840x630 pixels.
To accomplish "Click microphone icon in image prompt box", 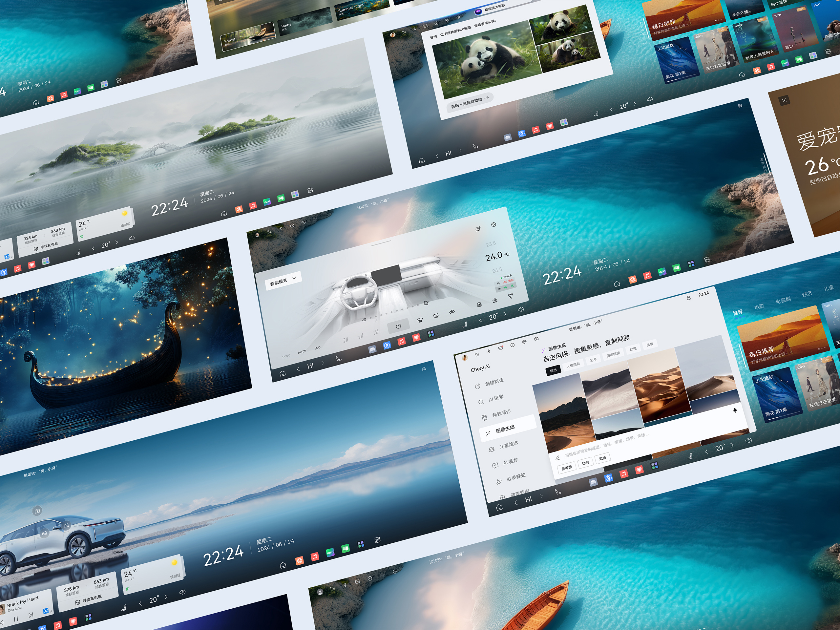I will coord(735,410).
